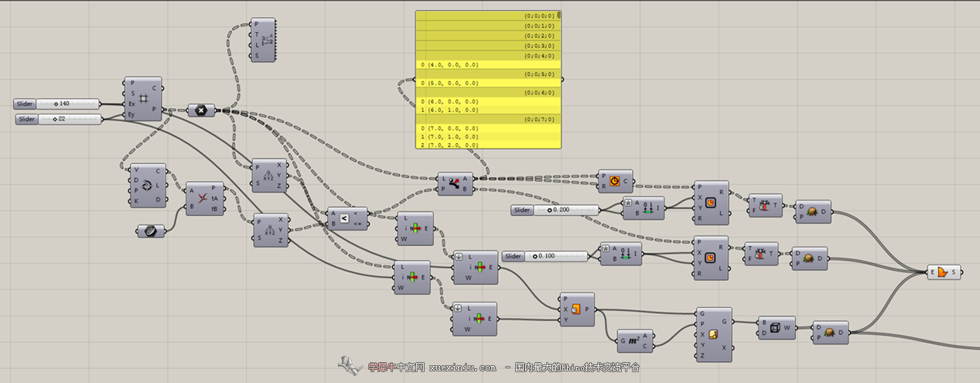Select the orange circle component with P R inputs
The image size is (980, 383).
tap(615, 181)
